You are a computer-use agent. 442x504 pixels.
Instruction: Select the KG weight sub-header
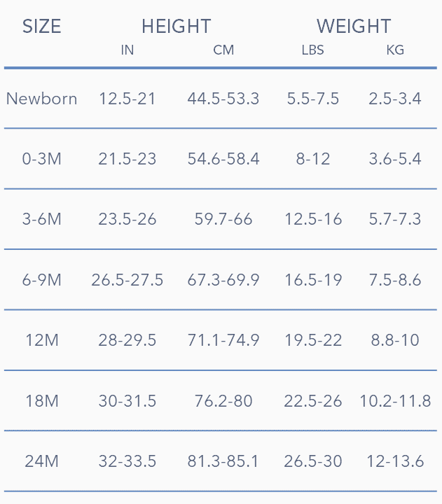tap(395, 50)
